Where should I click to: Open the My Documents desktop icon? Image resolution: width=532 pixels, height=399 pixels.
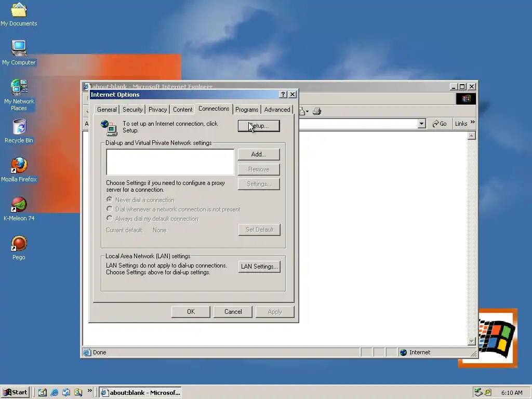pyautogui.click(x=19, y=14)
